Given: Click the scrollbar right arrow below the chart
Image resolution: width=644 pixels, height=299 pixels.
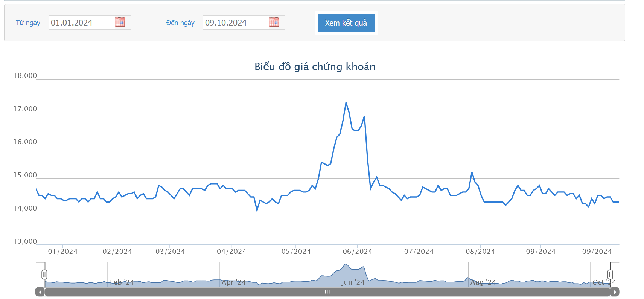Looking at the screenshot, I should pos(615,292).
